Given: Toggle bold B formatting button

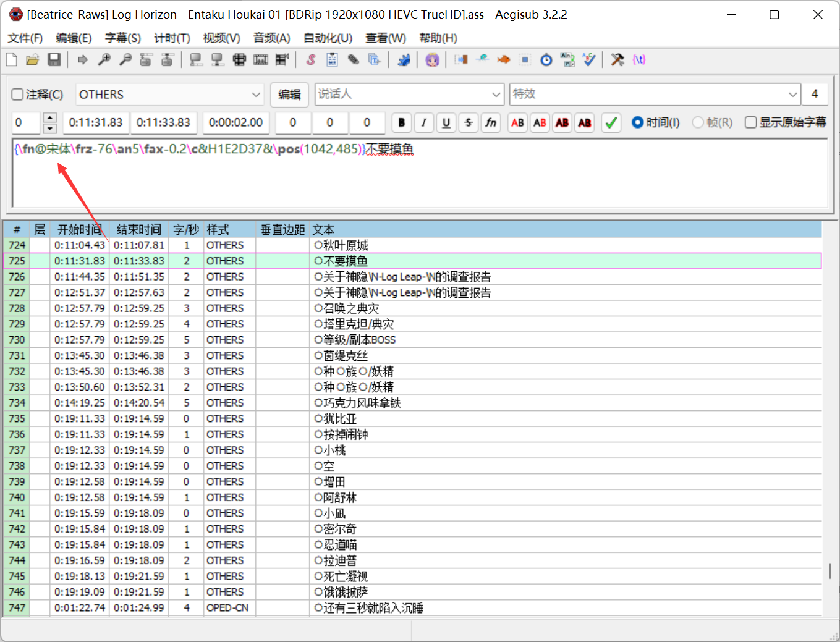Looking at the screenshot, I should pyautogui.click(x=402, y=122).
